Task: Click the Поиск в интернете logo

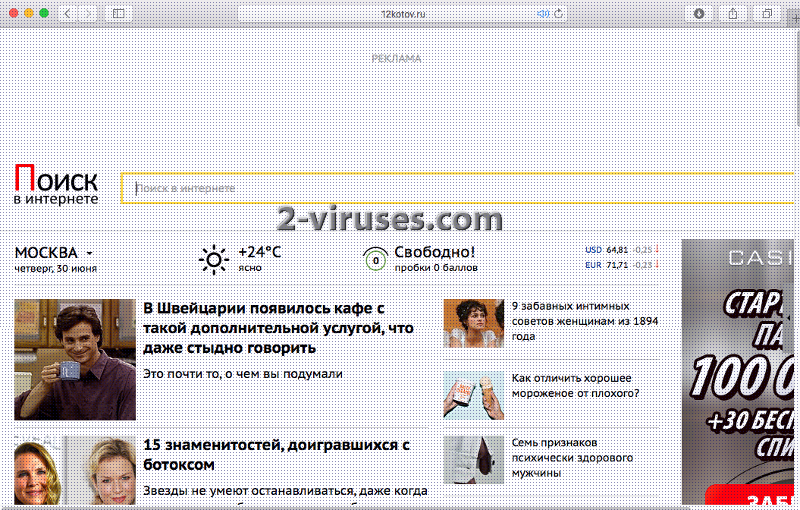Action: (56, 186)
